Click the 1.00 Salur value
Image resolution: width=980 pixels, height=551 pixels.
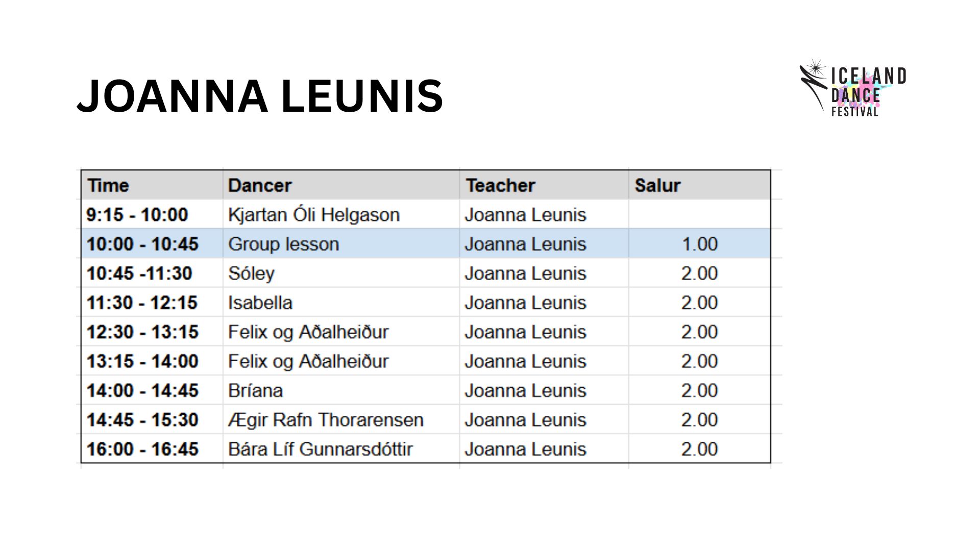699,244
